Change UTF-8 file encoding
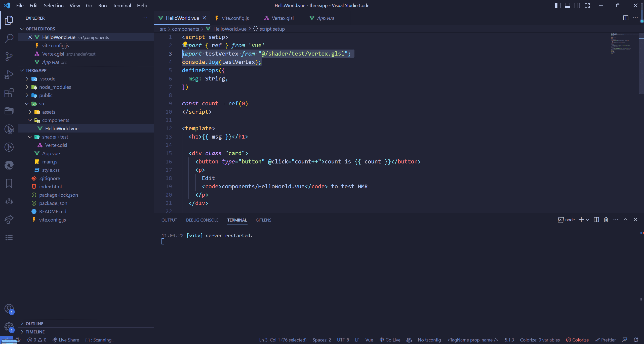The image size is (644, 344). [343, 340]
